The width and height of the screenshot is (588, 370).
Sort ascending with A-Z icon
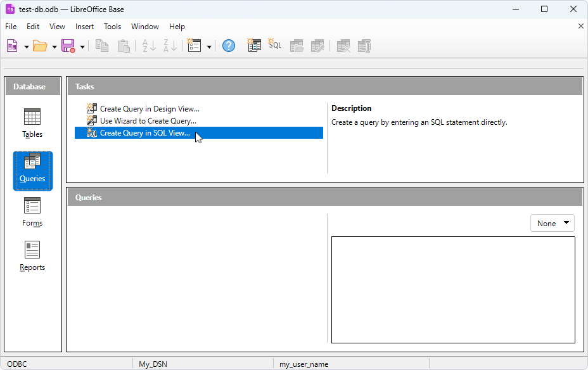pyautogui.click(x=150, y=46)
